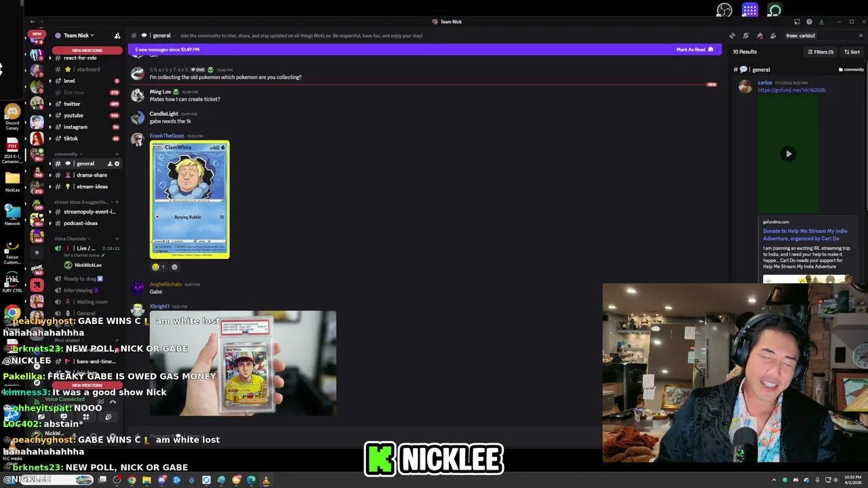Open the Filters (1) button
Image resolution: width=868 pixels, height=488 pixels.
pyautogui.click(x=821, y=52)
